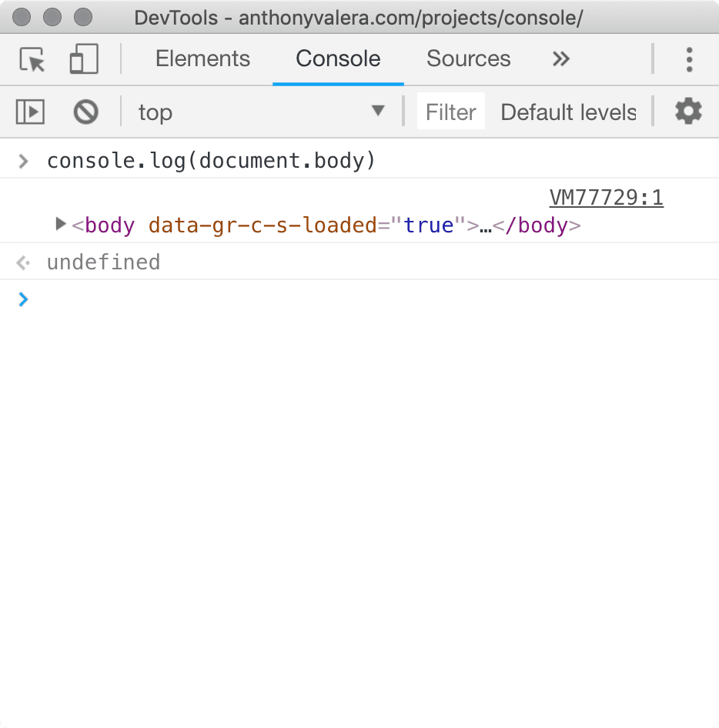Reveal hidden panels with the chevron
719x728 pixels.
tap(560, 59)
